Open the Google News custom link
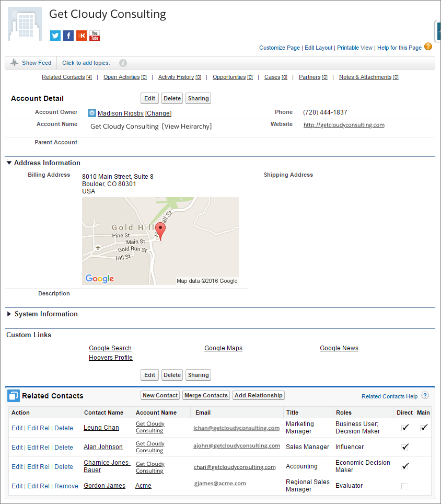This screenshot has height=504, width=441. point(339,348)
